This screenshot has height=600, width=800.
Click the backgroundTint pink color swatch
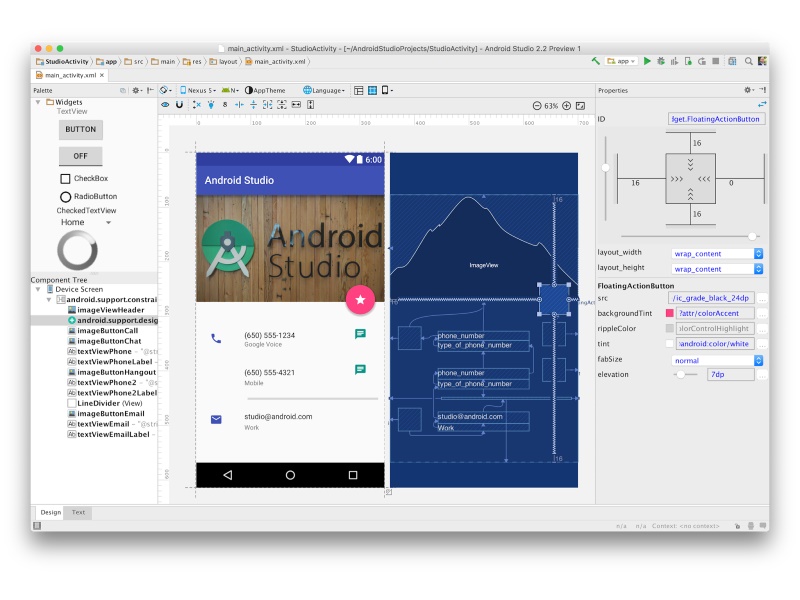point(669,313)
